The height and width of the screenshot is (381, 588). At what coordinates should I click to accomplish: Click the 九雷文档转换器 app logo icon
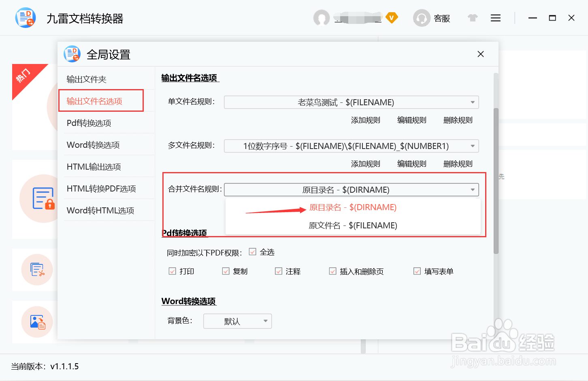(26, 18)
